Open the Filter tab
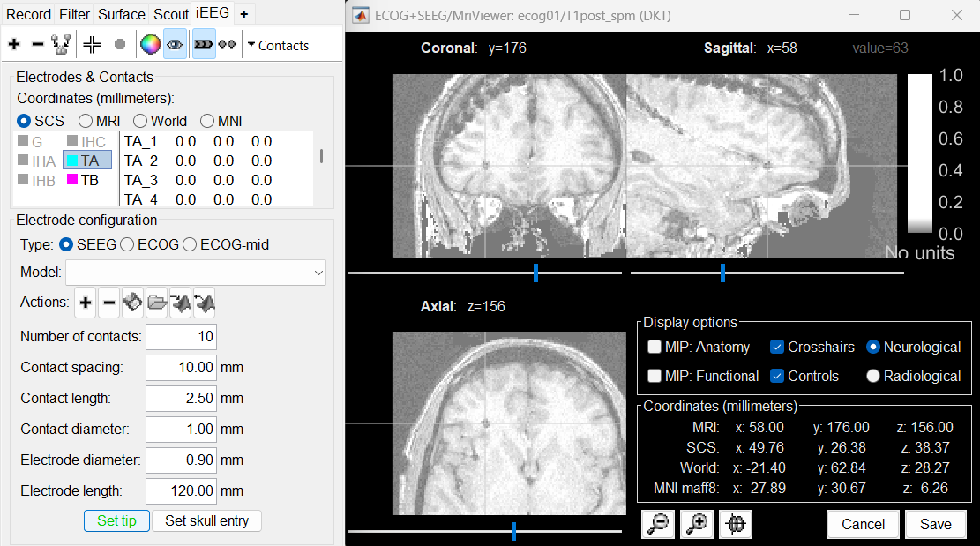Image resolution: width=980 pixels, height=546 pixels. click(x=74, y=14)
